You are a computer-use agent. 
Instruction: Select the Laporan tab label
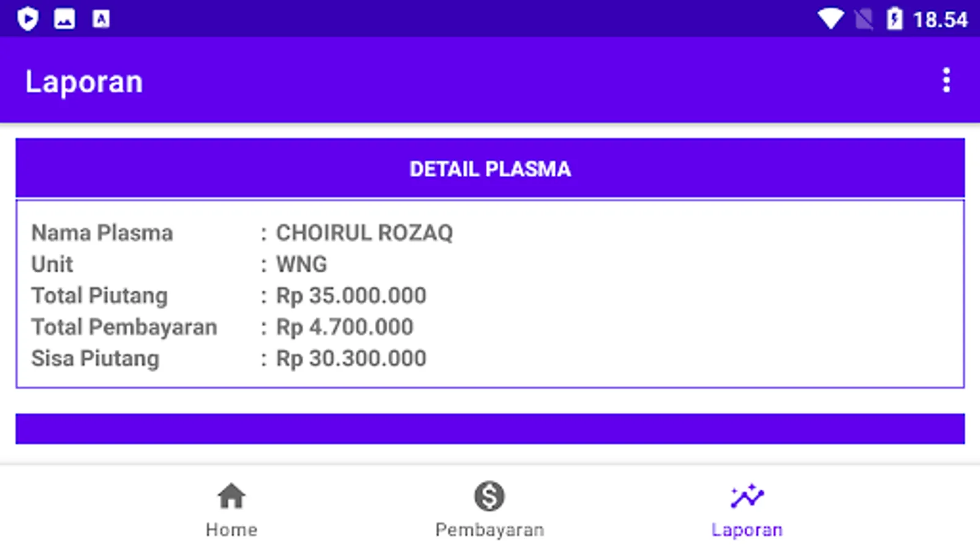coord(747,530)
